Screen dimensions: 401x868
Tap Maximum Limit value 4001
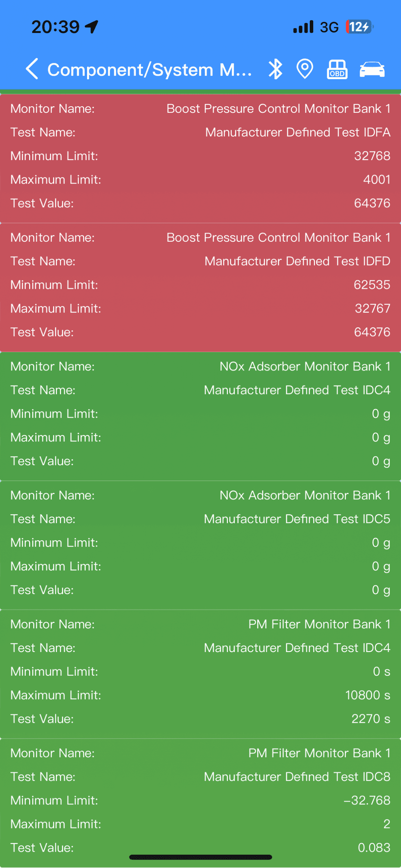coord(377,180)
